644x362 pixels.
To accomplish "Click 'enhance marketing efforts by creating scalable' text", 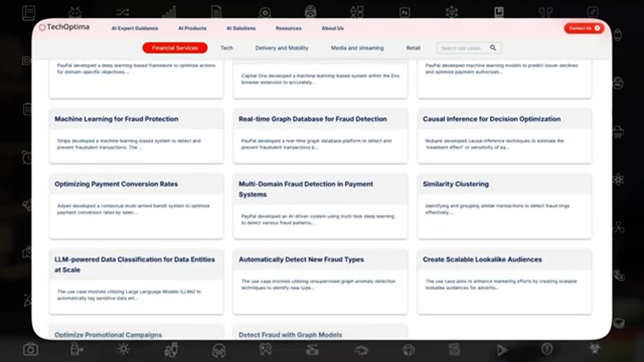I will (501, 285).
